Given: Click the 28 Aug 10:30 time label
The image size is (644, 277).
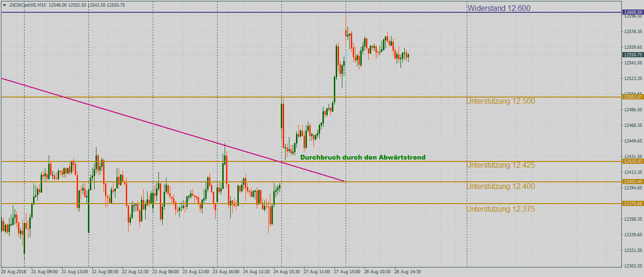Looking at the screenshot, I should pyautogui.click(x=377, y=272).
